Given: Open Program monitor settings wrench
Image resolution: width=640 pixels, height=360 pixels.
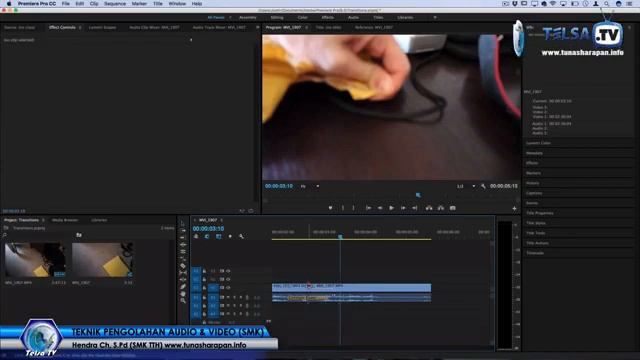Looking at the screenshot, I should (x=483, y=186).
